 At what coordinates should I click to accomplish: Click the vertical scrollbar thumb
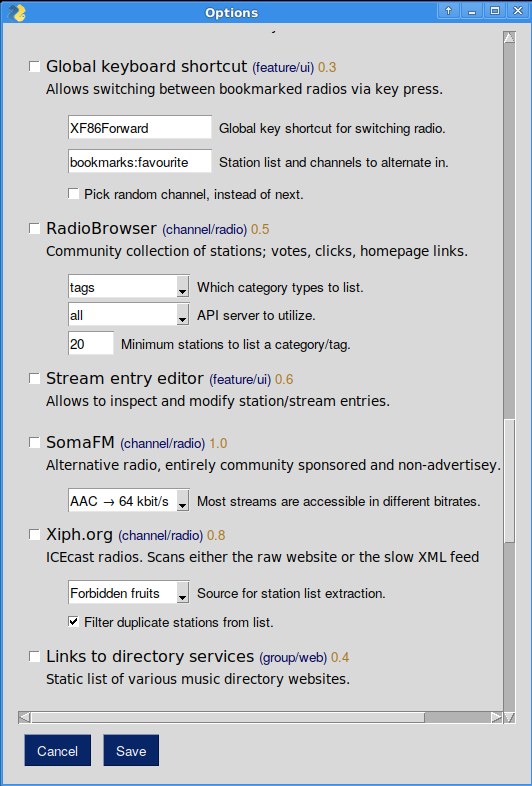pyautogui.click(x=509, y=481)
